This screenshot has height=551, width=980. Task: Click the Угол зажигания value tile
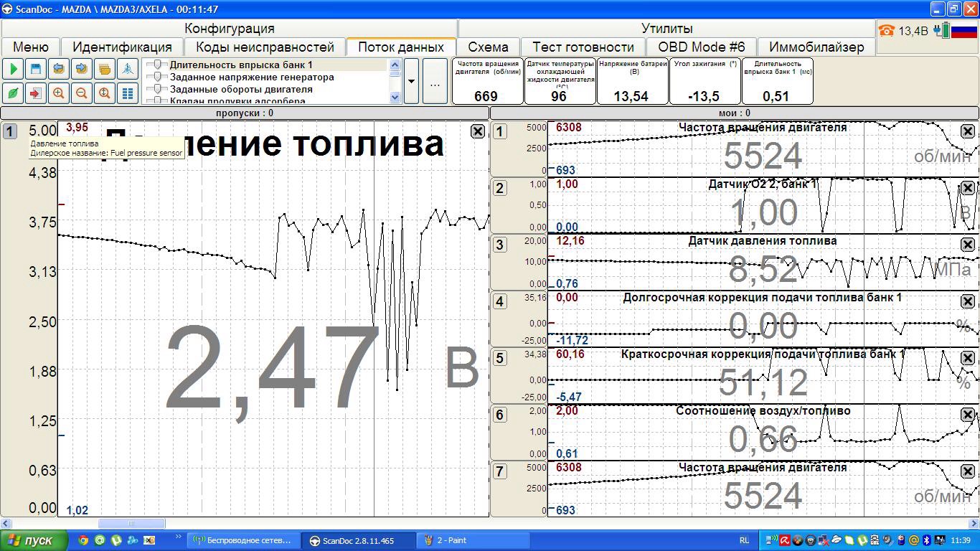[x=705, y=81]
